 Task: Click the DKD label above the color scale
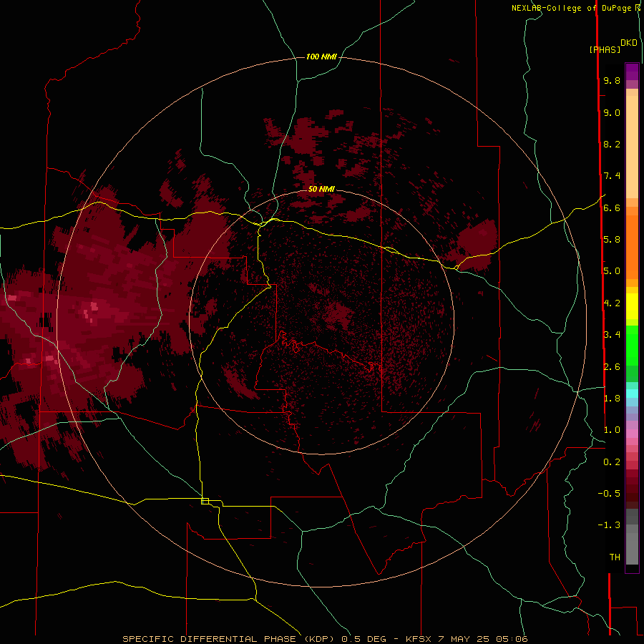(x=629, y=43)
